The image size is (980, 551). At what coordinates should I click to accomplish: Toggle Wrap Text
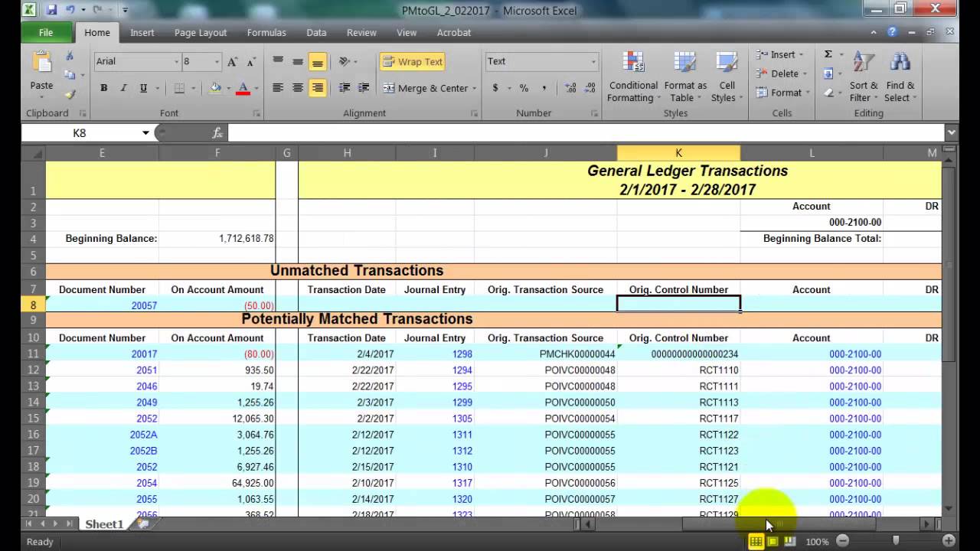413,62
